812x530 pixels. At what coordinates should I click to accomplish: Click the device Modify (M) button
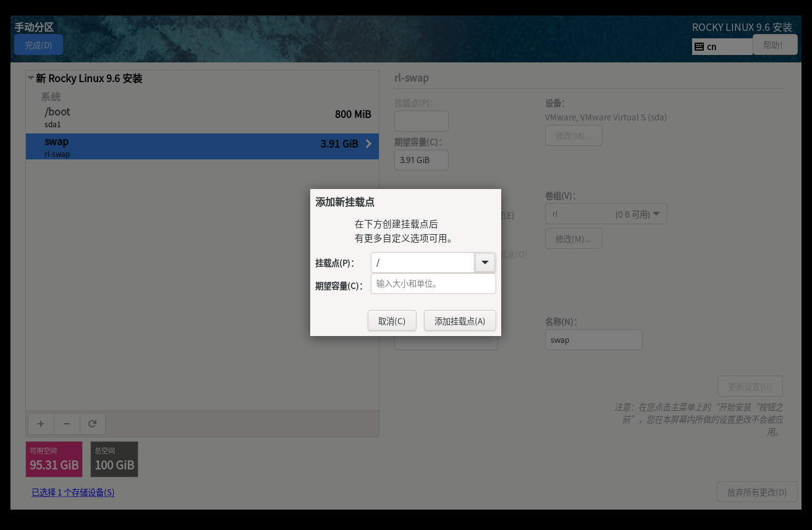[573, 136]
